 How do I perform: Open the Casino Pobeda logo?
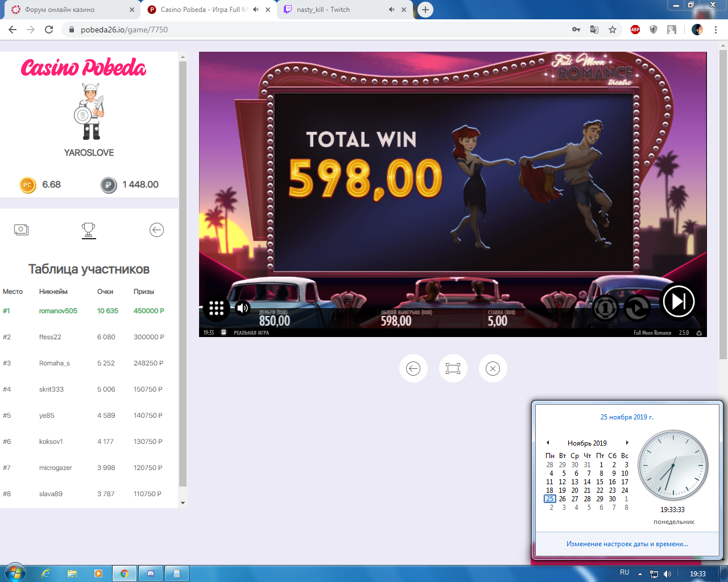click(84, 68)
